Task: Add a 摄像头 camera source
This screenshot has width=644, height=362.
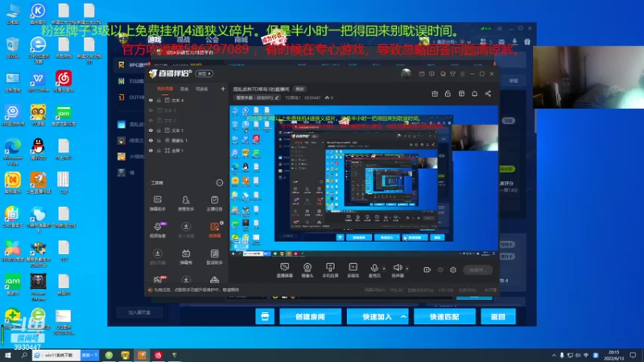Action: tap(308, 270)
